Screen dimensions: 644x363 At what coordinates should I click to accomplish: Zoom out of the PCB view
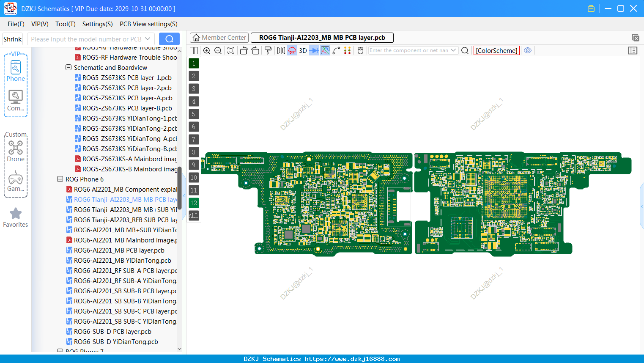coord(218,50)
